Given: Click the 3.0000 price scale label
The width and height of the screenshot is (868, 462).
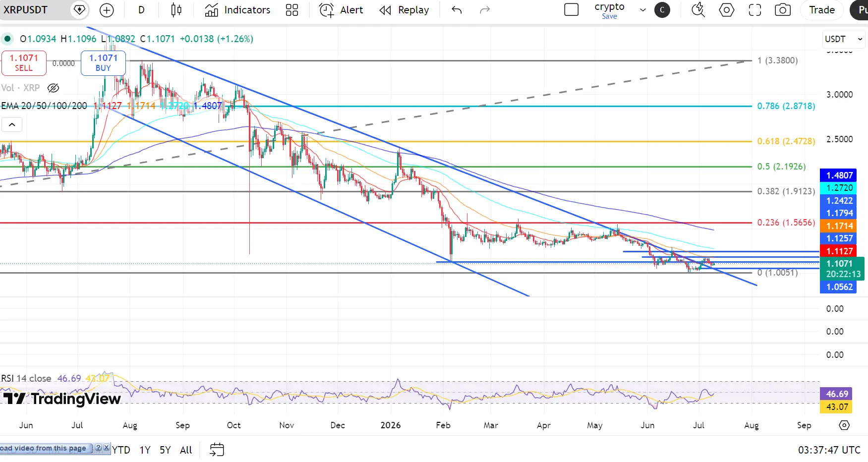Looking at the screenshot, I should click(x=839, y=95).
